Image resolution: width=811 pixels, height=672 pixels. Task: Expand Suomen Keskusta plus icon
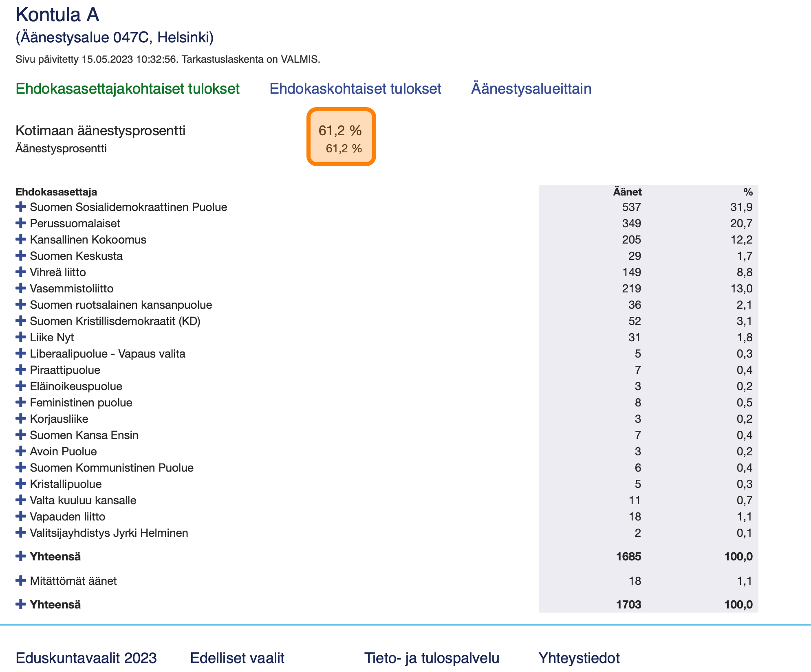20,256
